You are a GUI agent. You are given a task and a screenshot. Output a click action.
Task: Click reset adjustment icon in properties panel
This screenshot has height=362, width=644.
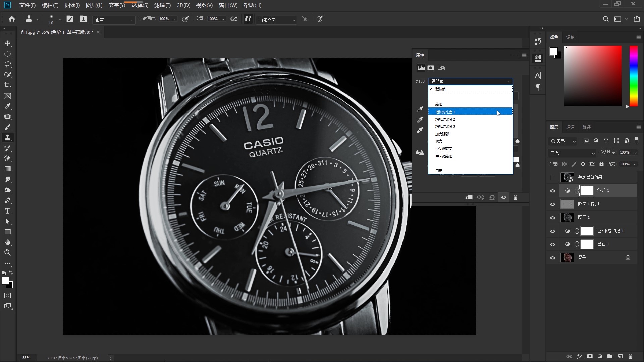tap(492, 197)
